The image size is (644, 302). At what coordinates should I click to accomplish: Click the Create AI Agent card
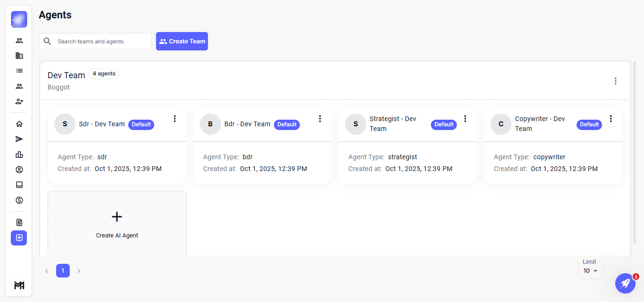click(x=117, y=224)
